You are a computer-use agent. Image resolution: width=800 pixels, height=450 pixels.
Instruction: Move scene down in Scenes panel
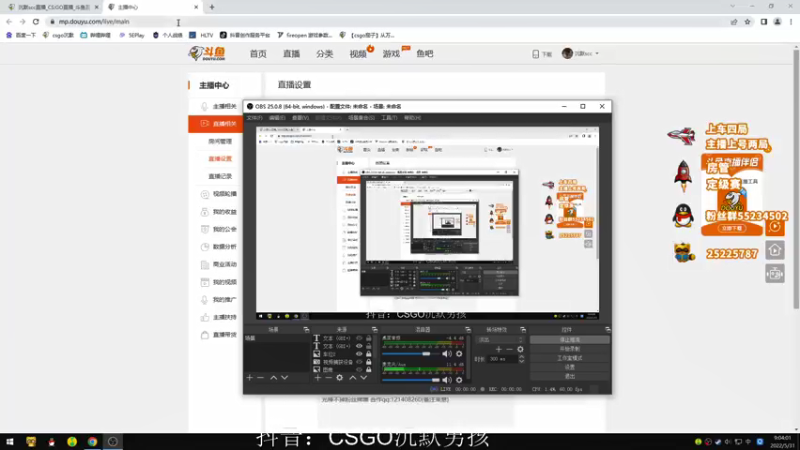[285, 378]
